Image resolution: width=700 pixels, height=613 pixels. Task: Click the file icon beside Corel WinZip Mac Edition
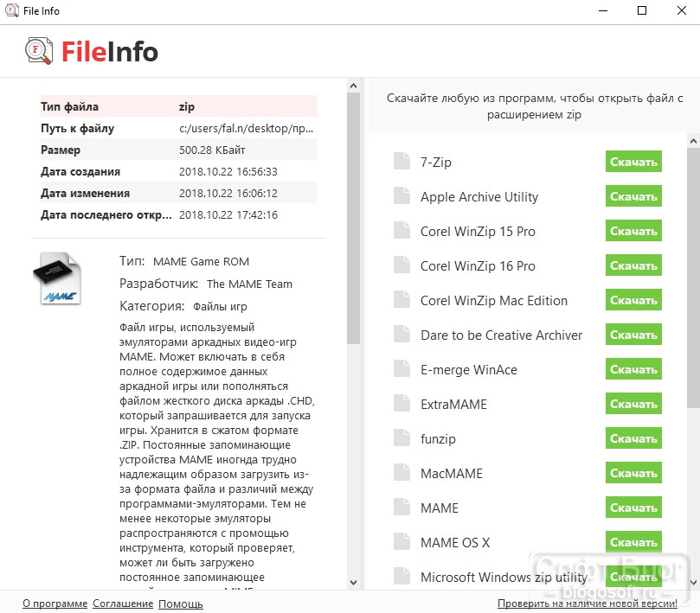pos(401,299)
